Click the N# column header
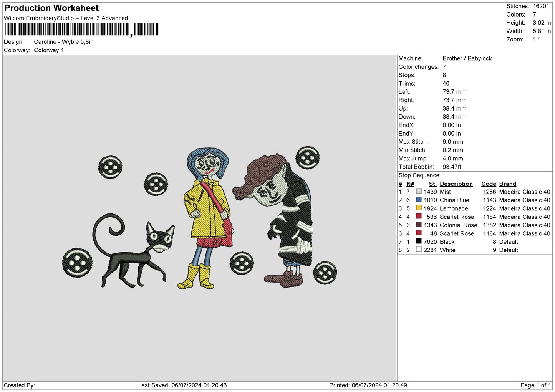This screenshot has width=555, height=392. click(410, 184)
